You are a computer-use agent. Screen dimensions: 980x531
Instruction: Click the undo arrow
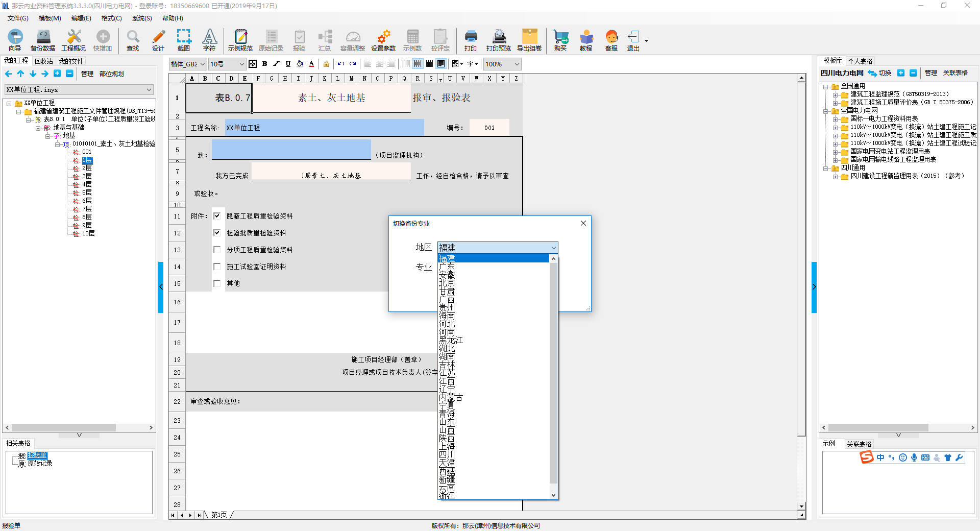[340, 64]
